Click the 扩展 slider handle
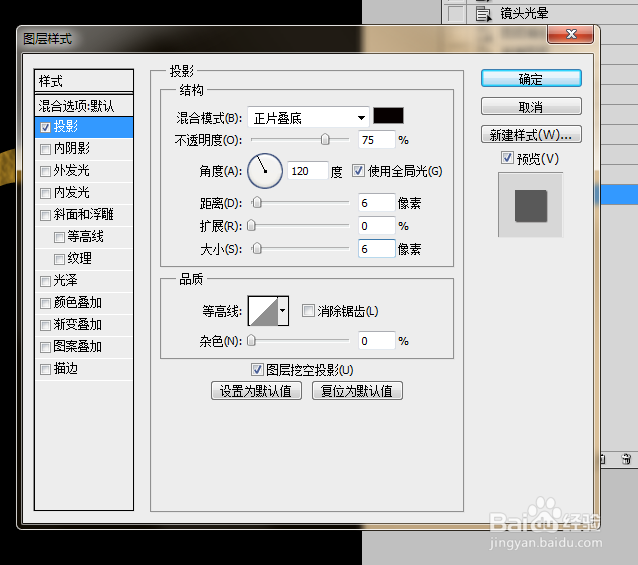The height and width of the screenshot is (565, 638). 251,225
